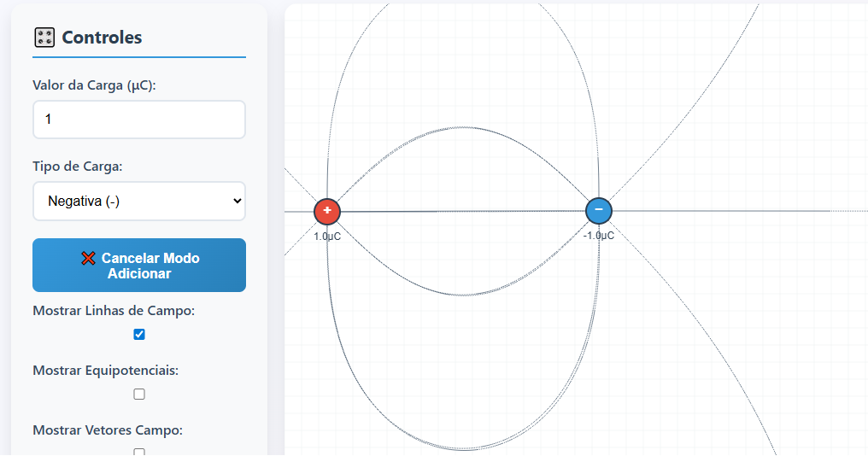
Task: Click the chevron arrow of the Negativa (-) select
Action: coord(238,201)
